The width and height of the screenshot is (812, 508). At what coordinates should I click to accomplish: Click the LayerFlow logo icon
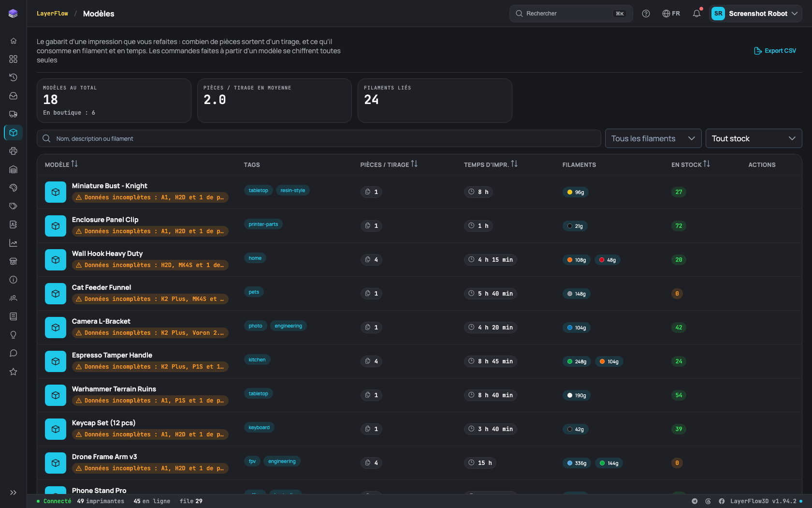[13, 14]
